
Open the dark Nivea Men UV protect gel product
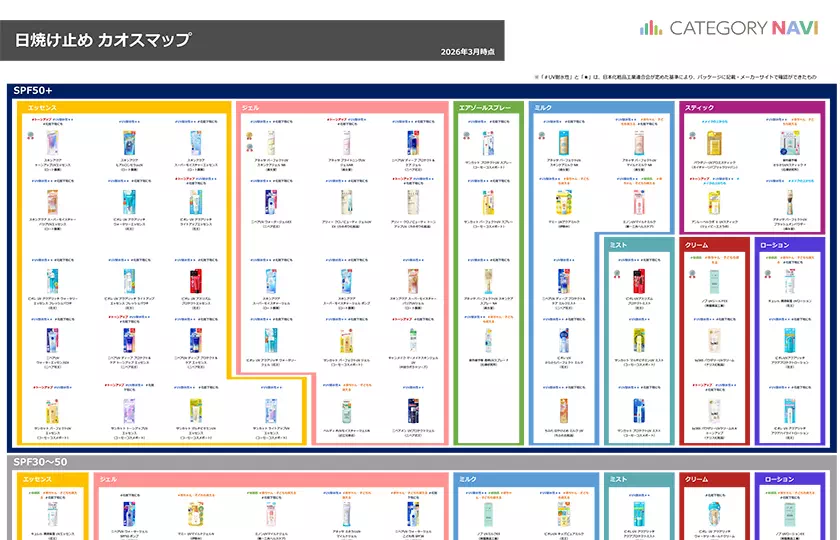pyautogui.click(x=413, y=411)
